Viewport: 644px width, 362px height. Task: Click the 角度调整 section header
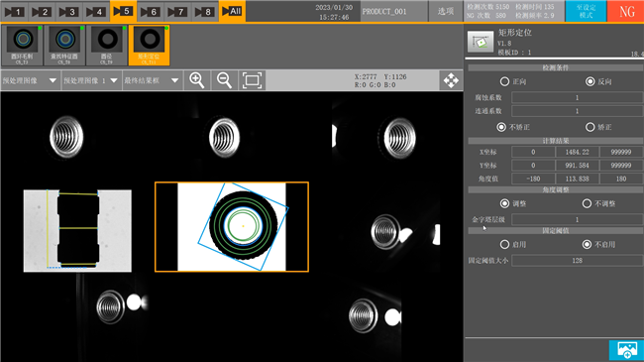coord(555,190)
